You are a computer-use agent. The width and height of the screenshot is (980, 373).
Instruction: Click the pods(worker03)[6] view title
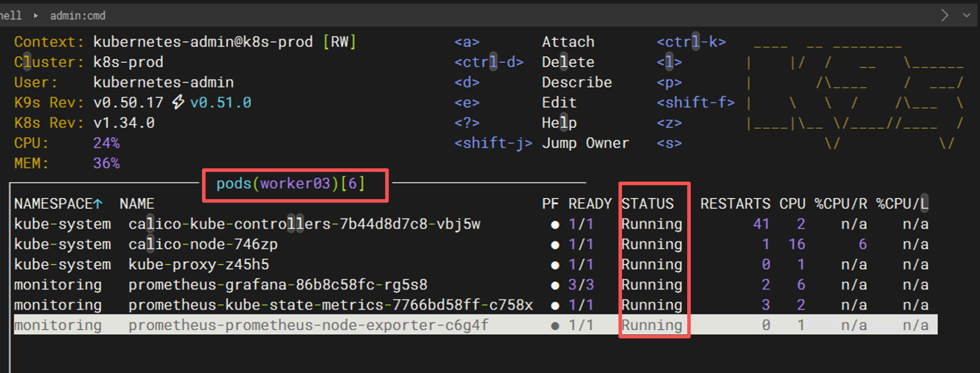coord(291,183)
